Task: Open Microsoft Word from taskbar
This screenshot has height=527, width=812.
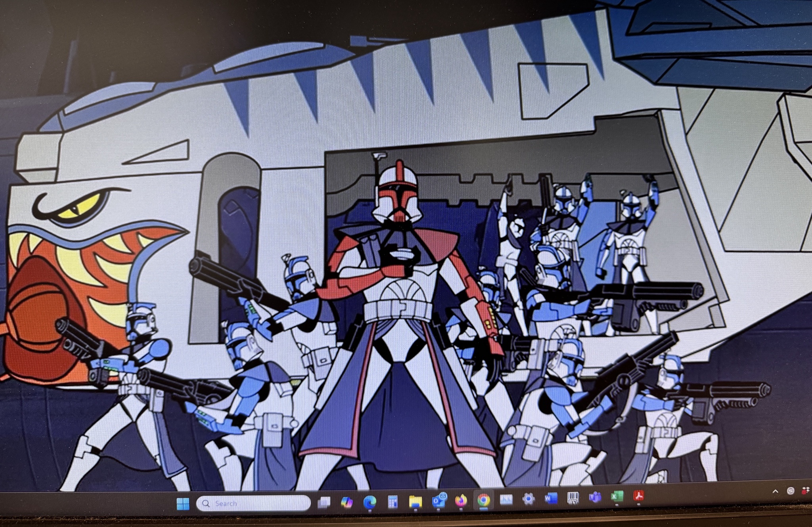Action: [x=551, y=498]
